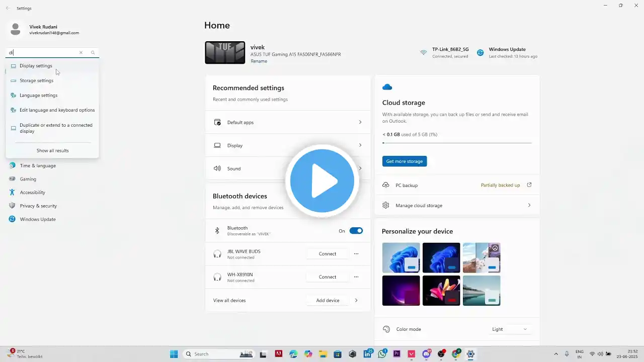The width and height of the screenshot is (644, 362).
Task: Select Storage settings search suggestion
Action: click(52, 80)
